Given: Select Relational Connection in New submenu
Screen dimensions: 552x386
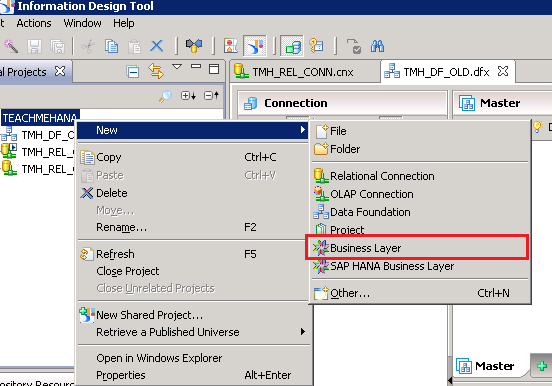Looking at the screenshot, I should 420,176.
